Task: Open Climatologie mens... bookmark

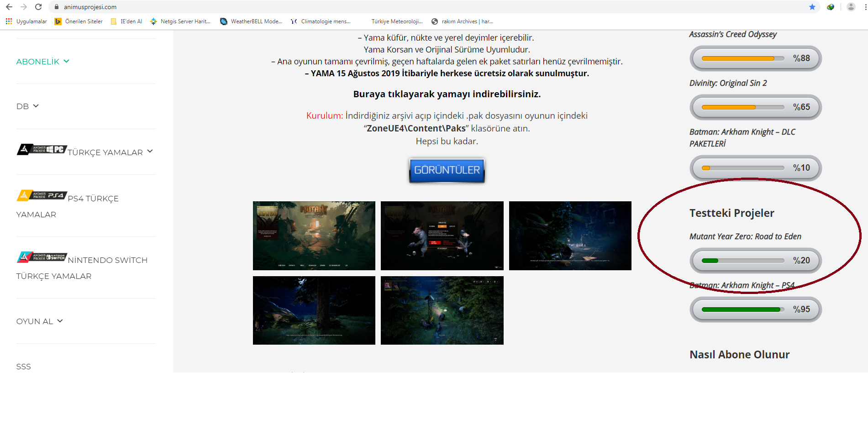Action: coord(321,21)
